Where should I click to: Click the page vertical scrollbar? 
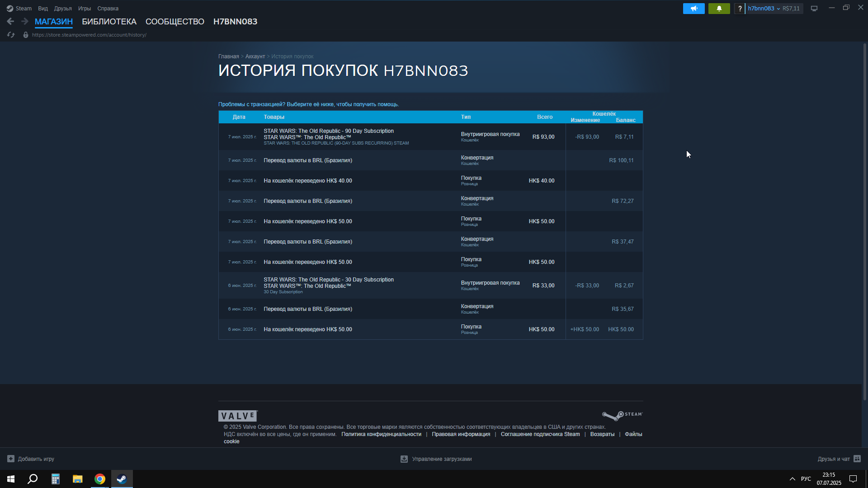(864, 221)
